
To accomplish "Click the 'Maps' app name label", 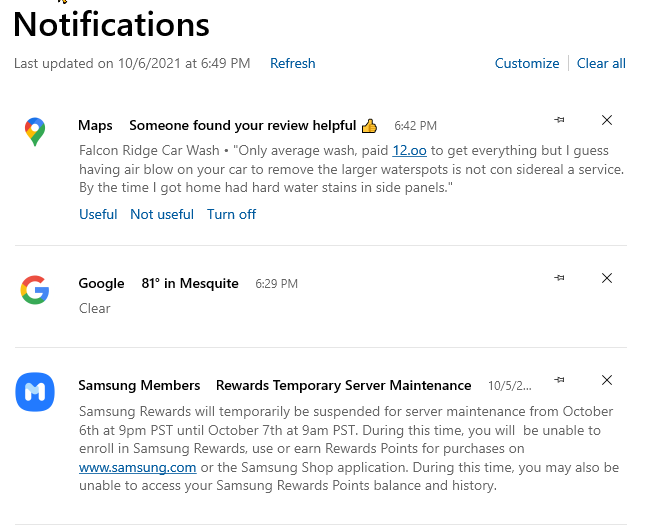I will pos(95,125).
